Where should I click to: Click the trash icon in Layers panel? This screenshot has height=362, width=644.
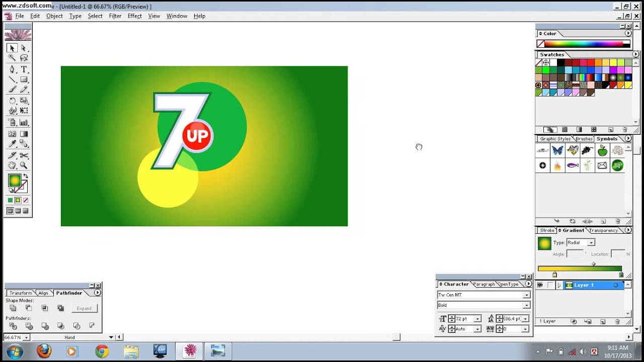(x=617, y=322)
